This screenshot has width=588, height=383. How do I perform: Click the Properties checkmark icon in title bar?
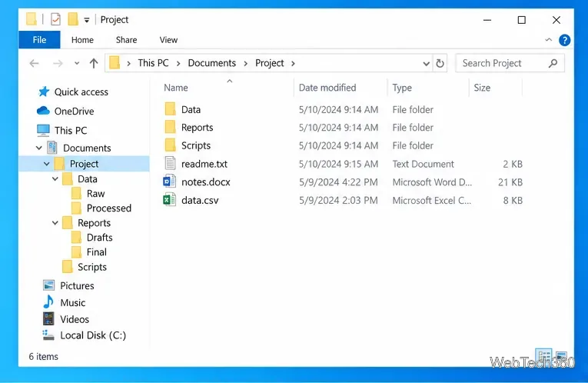(x=55, y=19)
